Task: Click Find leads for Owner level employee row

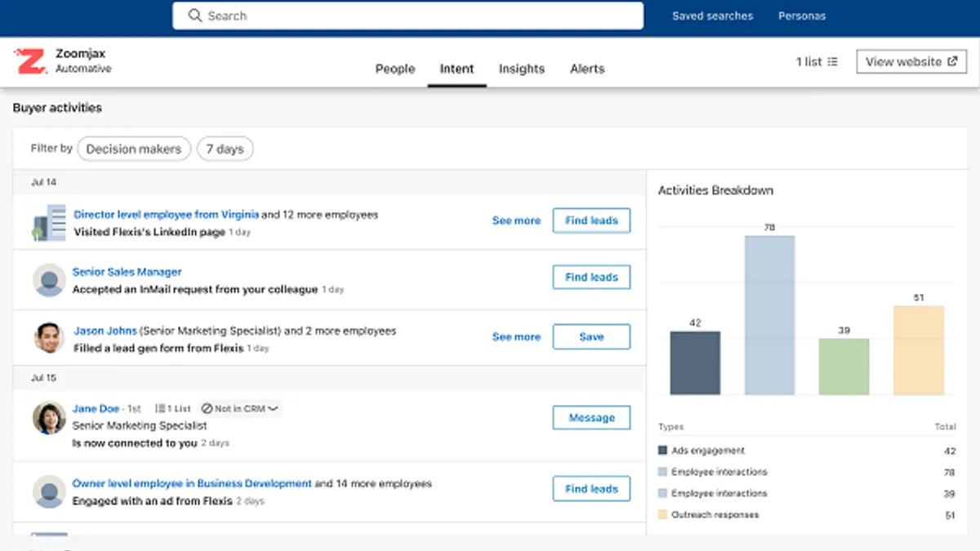Action: [591, 488]
